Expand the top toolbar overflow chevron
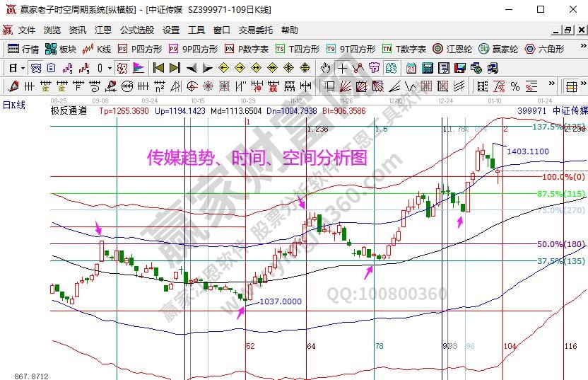This screenshot has width=588, height=380. [582, 49]
